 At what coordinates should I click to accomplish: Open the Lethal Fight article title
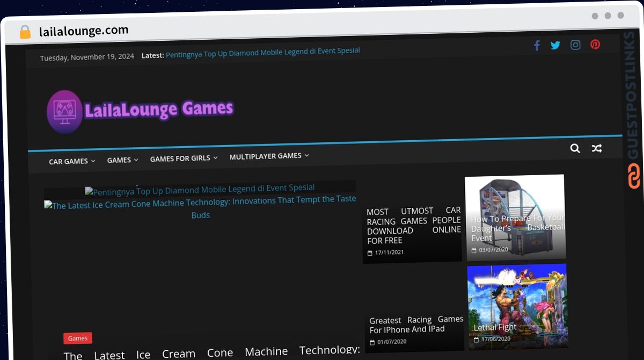click(x=495, y=327)
